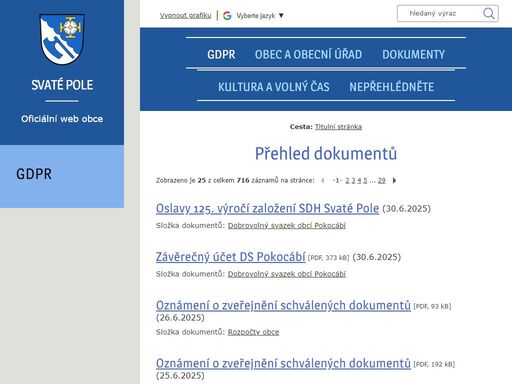Open Oslavy 125. výročí založení SDH document

point(267,208)
